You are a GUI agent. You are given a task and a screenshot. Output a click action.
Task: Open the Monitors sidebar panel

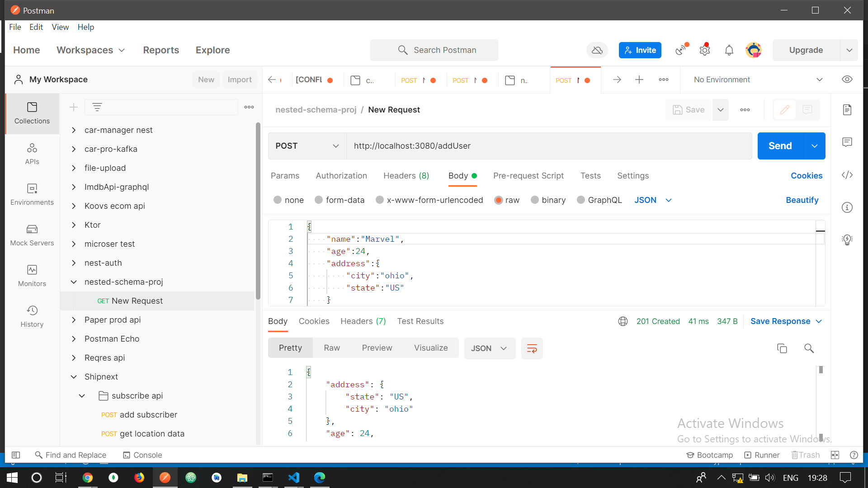[32, 276]
